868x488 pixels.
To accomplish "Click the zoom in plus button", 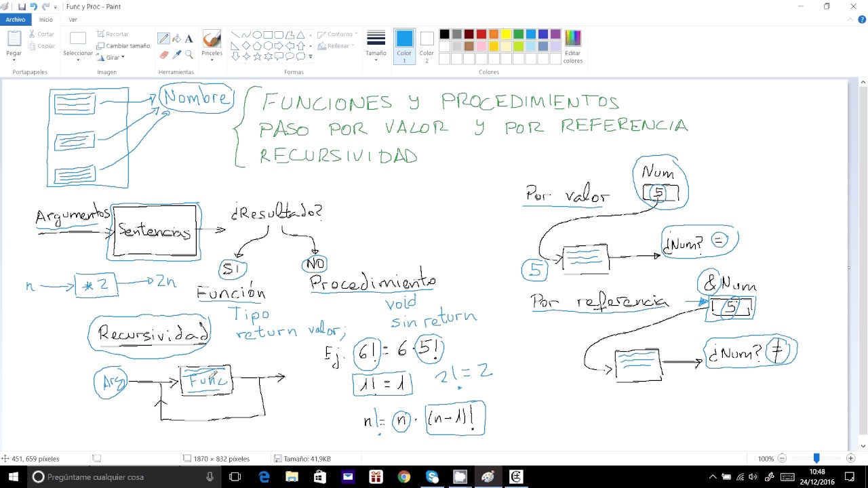I will (x=851, y=459).
